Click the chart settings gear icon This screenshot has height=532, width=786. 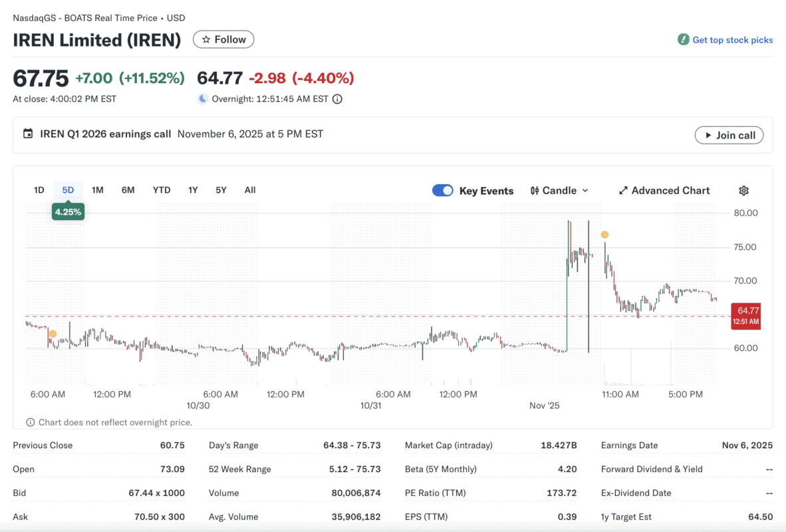tap(743, 191)
